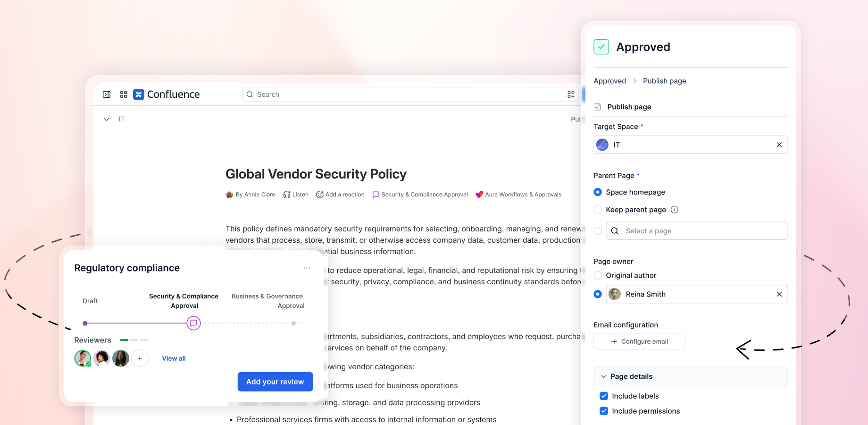
Task: Select the radio beside Select a page
Action: (598, 231)
